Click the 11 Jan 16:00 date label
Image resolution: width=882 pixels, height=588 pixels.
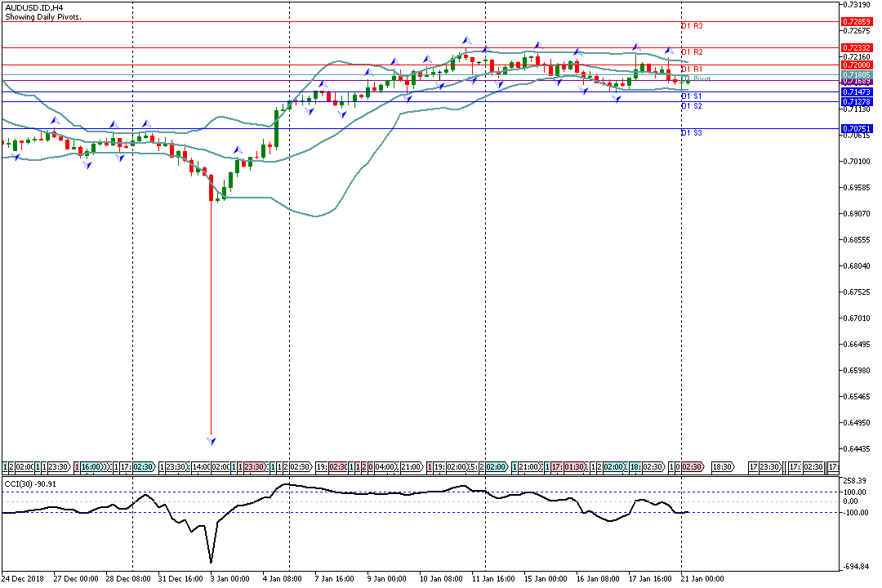(x=493, y=579)
